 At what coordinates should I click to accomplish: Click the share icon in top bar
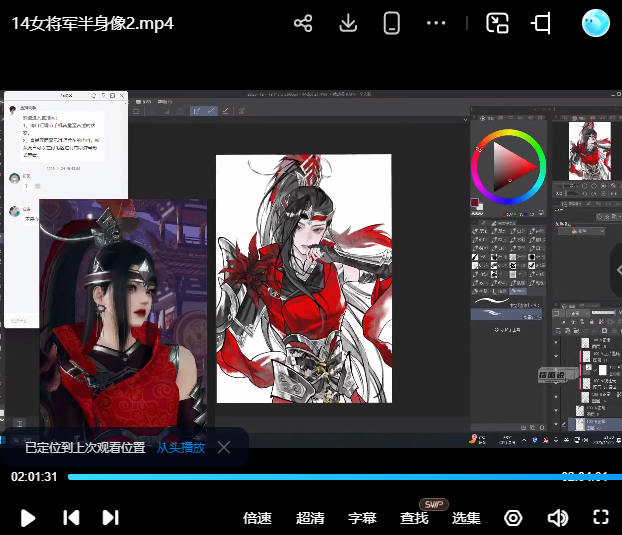click(303, 23)
